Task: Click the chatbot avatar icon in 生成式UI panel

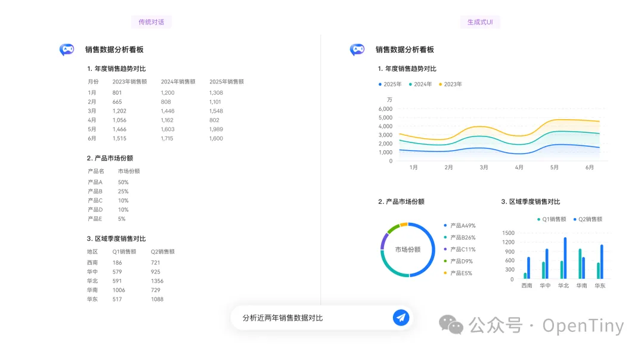Action: (357, 49)
